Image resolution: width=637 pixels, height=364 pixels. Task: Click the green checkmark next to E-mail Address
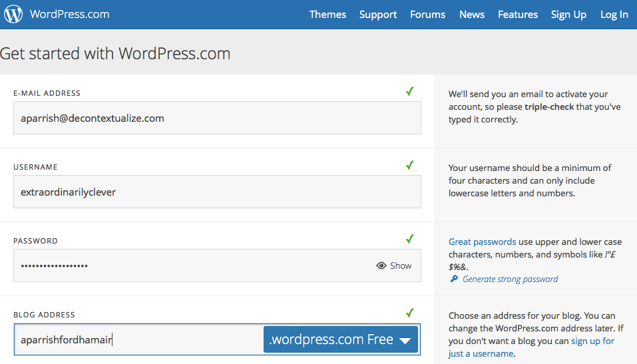point(410,91)
